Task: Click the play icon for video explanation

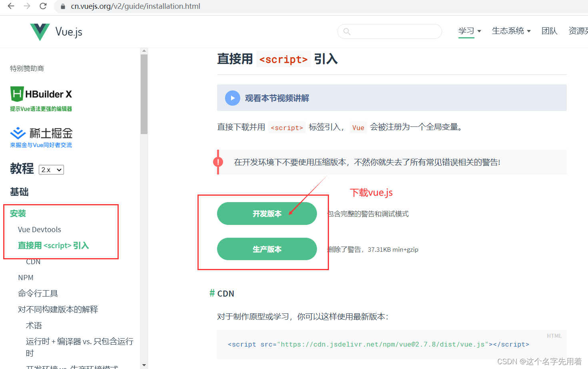Action: tap(233, 98)
